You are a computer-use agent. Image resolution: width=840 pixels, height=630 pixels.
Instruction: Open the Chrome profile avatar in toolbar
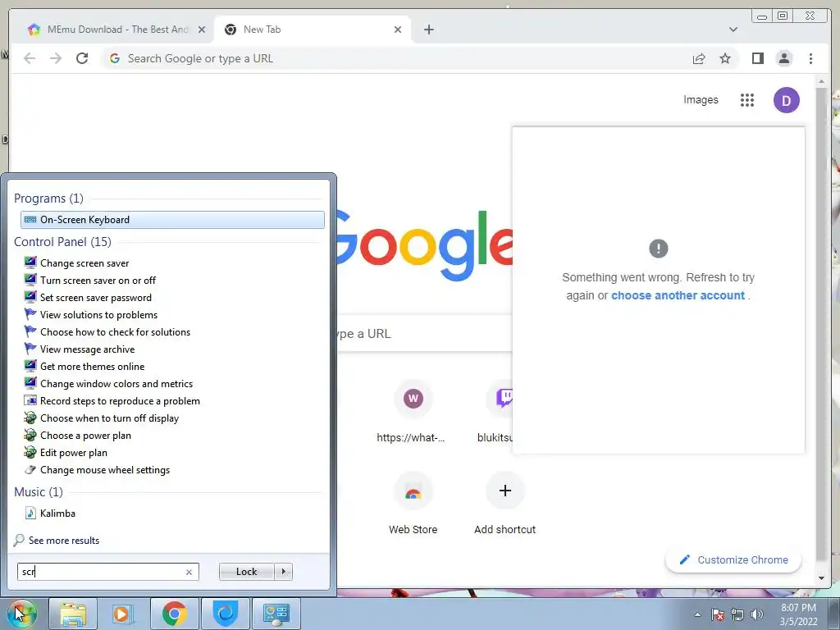click(x=783, y=58)
